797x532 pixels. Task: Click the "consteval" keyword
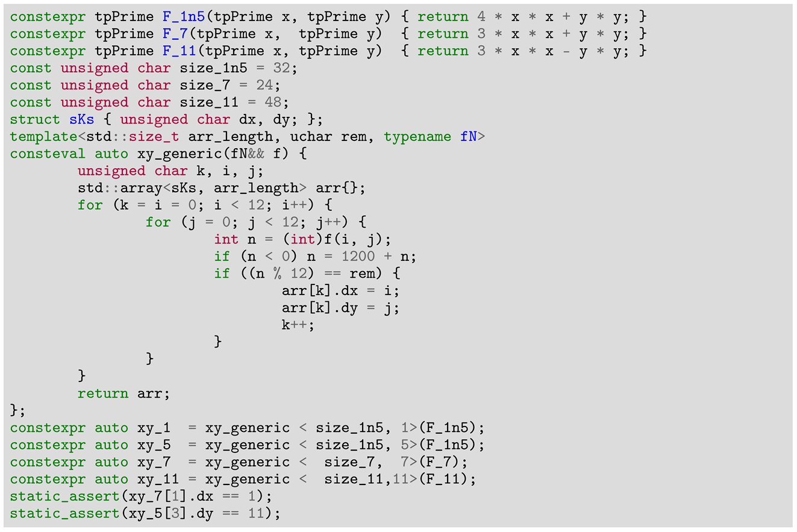48,154
